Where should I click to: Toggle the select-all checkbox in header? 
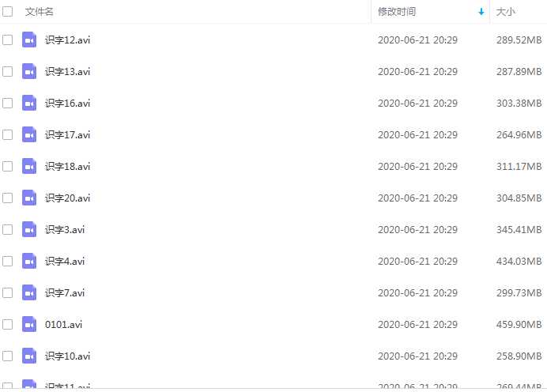tap(7, 12)
